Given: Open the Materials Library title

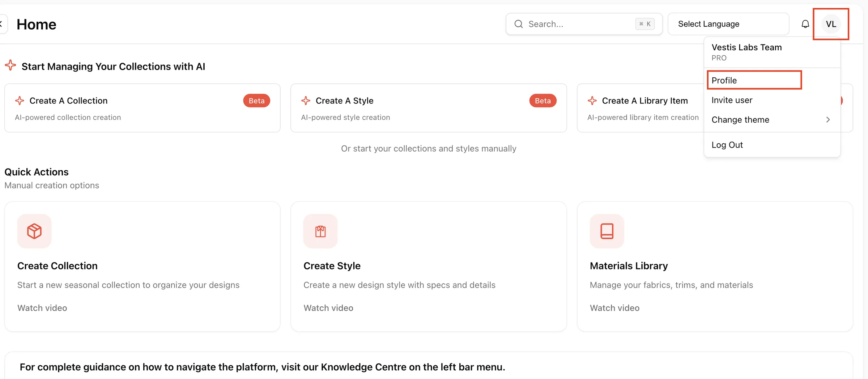Looking at the screenshot, I should click(x=629, y=266).
